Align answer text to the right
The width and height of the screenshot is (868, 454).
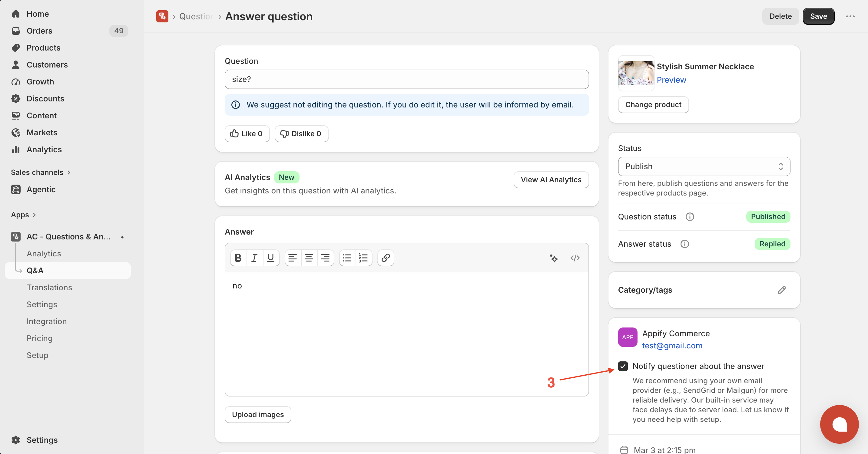[x=325, y=258]
